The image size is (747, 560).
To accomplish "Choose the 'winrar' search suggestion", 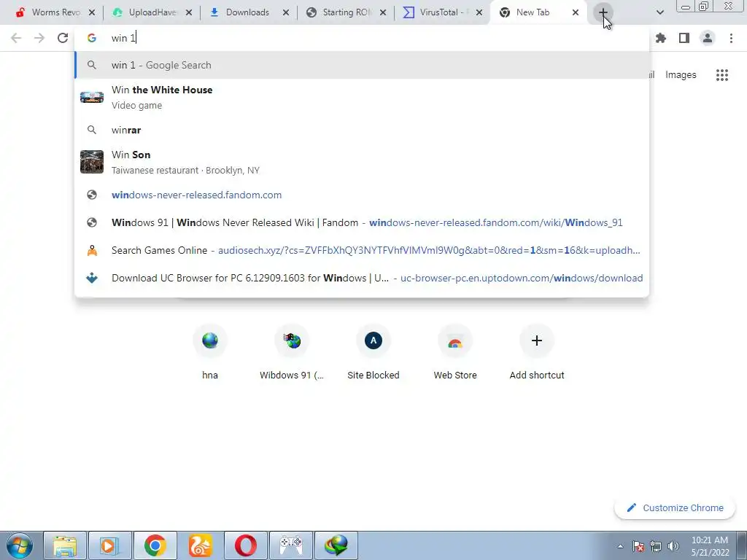I will coord(362,130).
